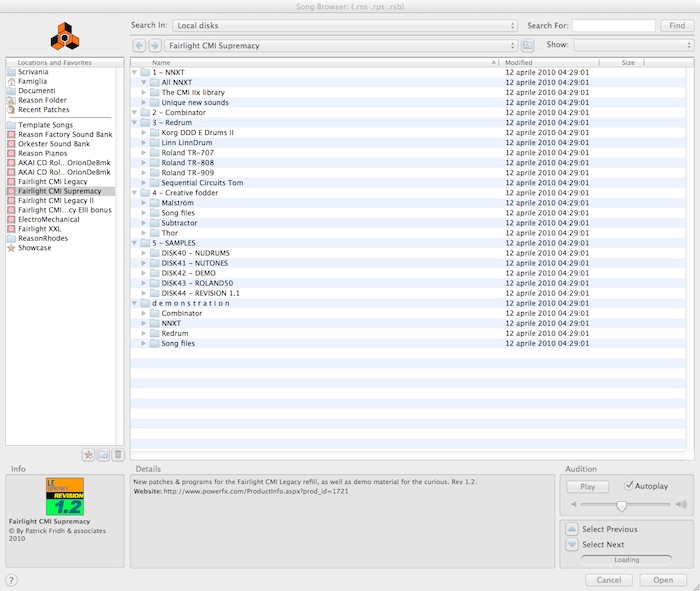This screenshot has height=591, width=700.
Task: Click the add favorite star icon
Action: [x=87, y=454]
